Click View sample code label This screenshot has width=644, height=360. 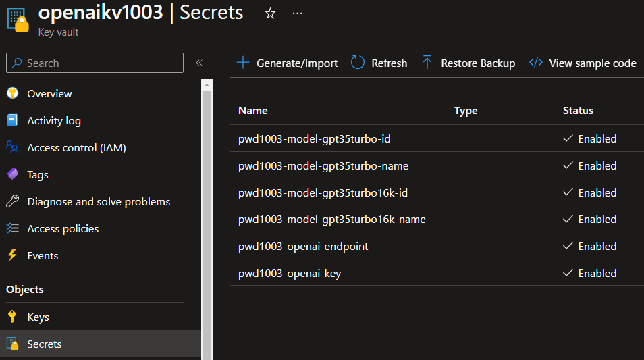coord(593,63)
